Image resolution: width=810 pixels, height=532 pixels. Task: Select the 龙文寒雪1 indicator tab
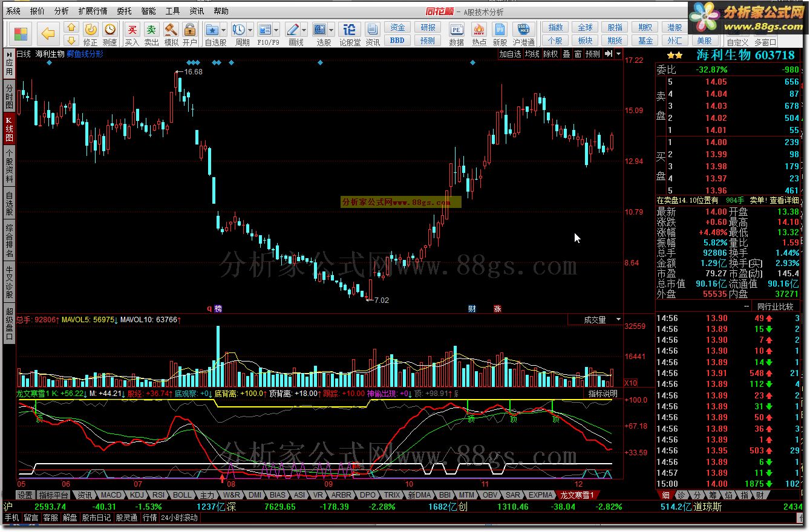click(x=577, y=495)
